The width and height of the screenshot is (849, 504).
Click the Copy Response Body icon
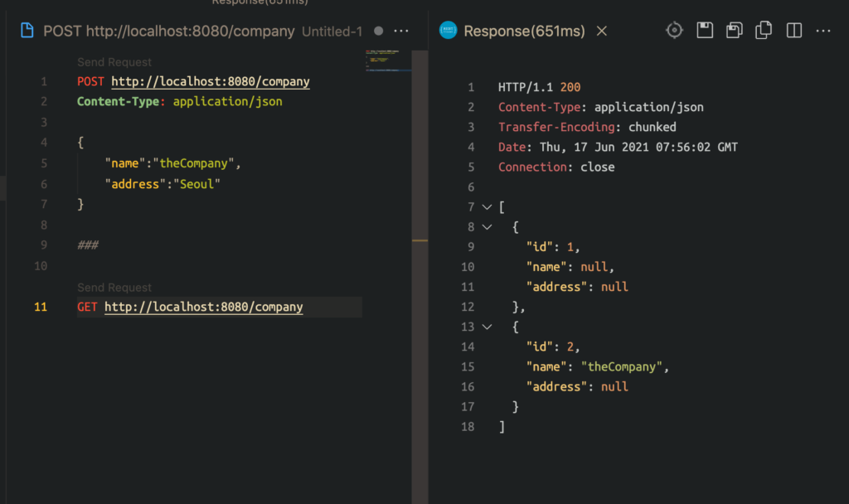[764, 31]
